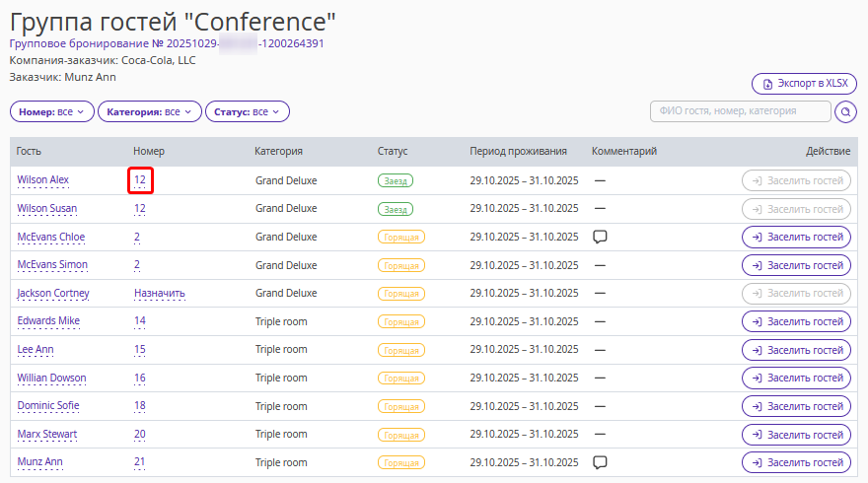Click the "Статус" column header
868x483 pixels.
pyautogui.click(x=393, y=152)
